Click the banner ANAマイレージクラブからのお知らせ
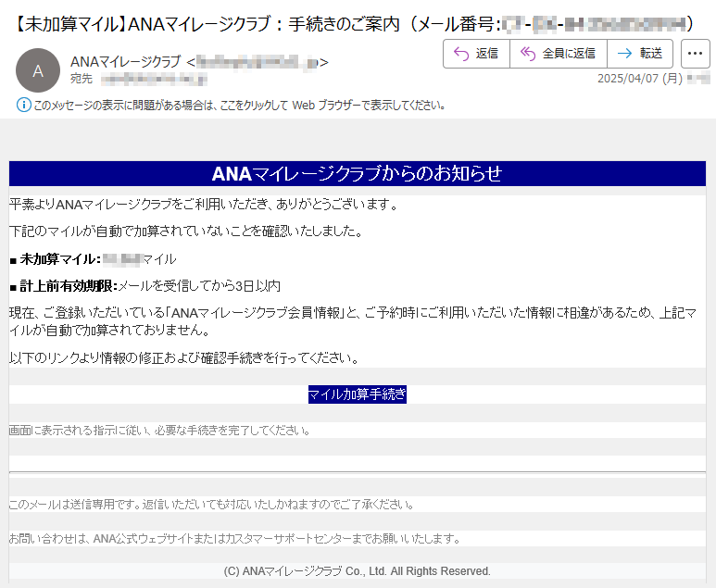This screenshot has height=588, width=716. coord(358,173)
